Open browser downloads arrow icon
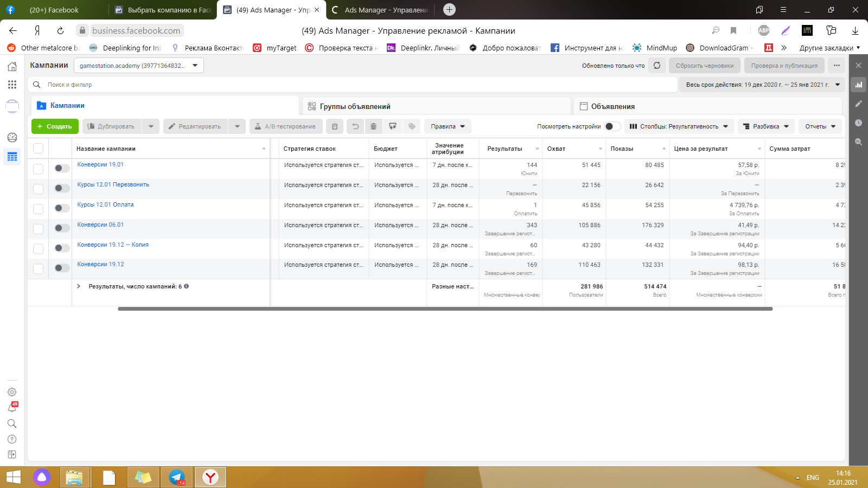Image resolution: width=868 pixels, height=488 pixels. point(855,30)
